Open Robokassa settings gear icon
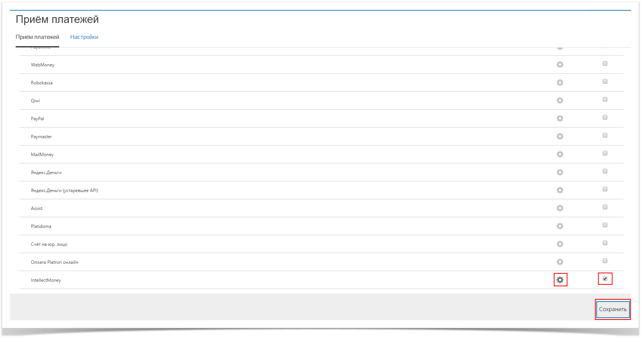This screenshot has width=644, height=339. (560, 82)
